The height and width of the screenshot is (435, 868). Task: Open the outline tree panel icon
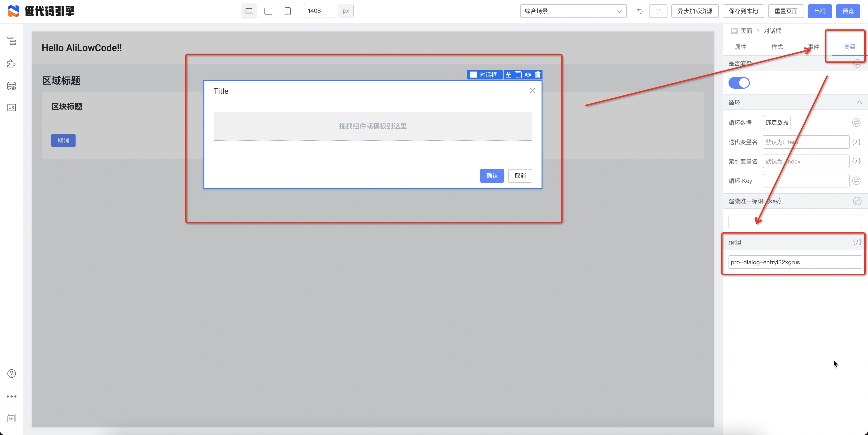point(11,41)
